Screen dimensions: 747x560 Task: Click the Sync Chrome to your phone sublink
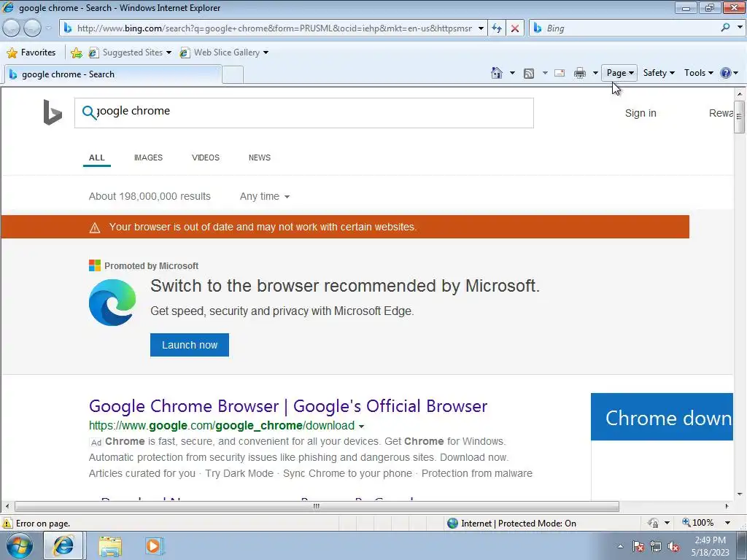pos(347,473)
